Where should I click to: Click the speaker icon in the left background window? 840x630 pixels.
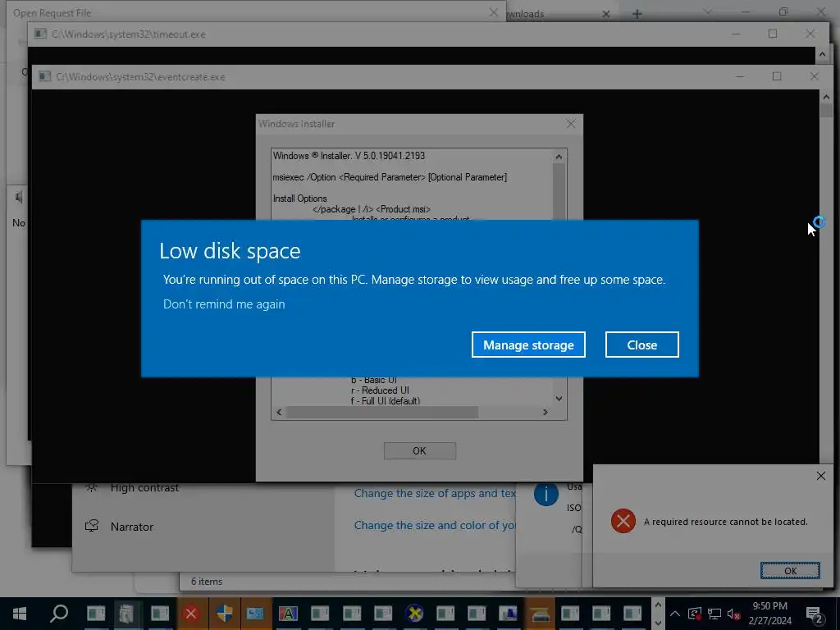point(20,197)
